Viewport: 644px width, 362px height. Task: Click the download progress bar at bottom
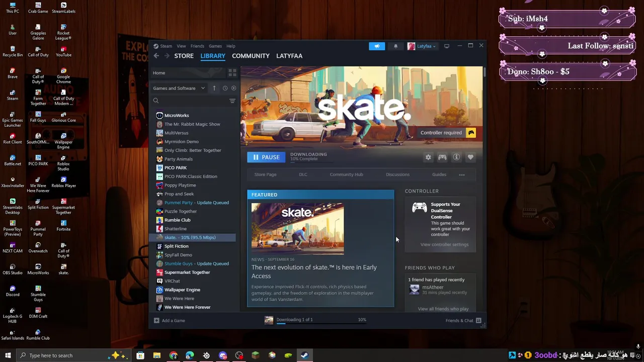click(321, 324)
